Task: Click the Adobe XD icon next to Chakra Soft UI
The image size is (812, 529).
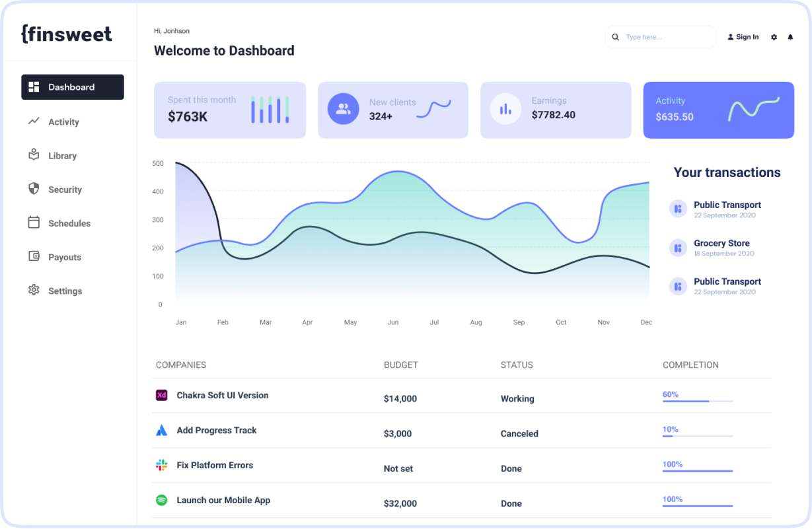Action: click(x=161, y=395)
